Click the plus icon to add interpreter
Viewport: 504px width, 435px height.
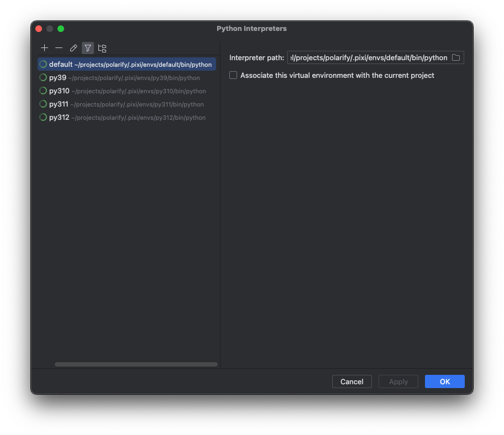44,48
